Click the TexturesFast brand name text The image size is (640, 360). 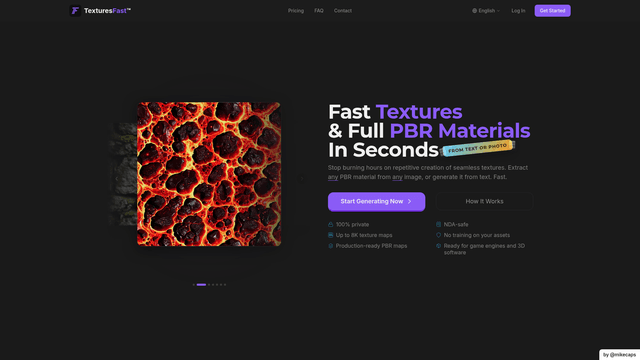tap(107, 11)
